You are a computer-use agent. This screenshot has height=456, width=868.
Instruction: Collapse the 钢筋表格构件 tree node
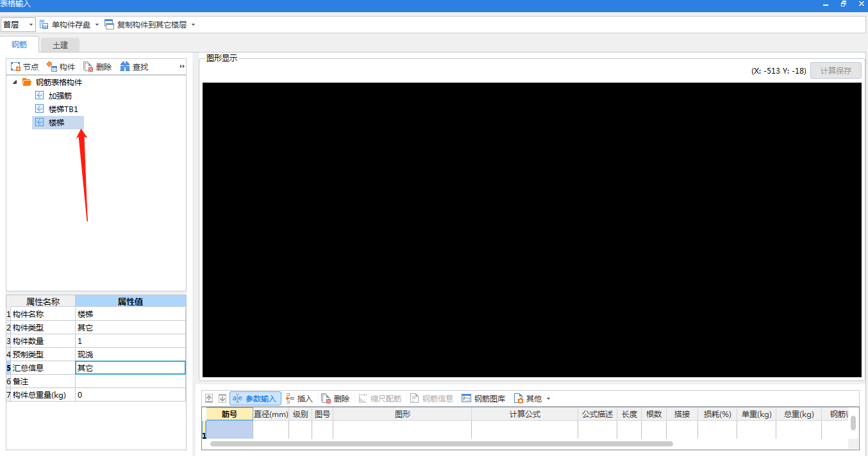tap(15, 82)
